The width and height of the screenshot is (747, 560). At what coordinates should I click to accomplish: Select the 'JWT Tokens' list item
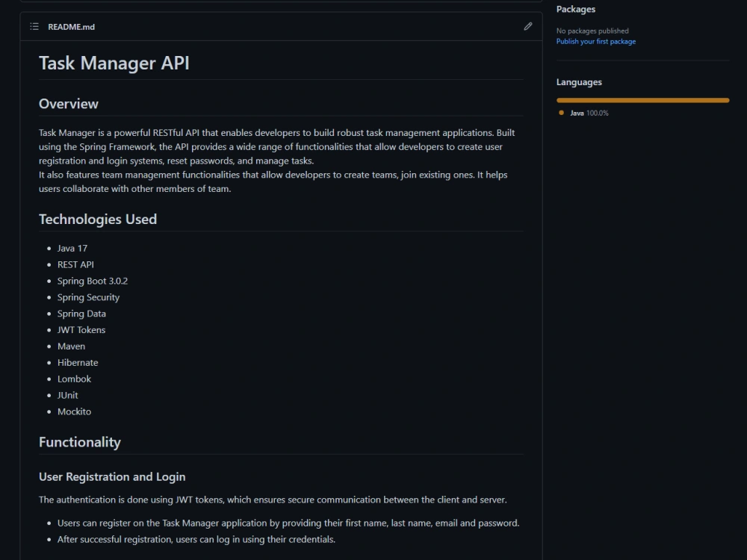[x=81, y=329]
